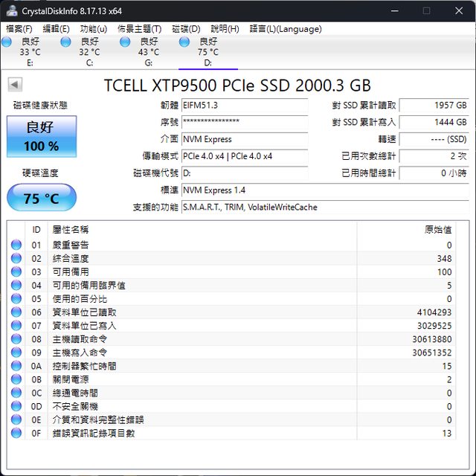Click the previous disk arrow button
This screenshot has height=476, width=476.
(x=15, y=85)
